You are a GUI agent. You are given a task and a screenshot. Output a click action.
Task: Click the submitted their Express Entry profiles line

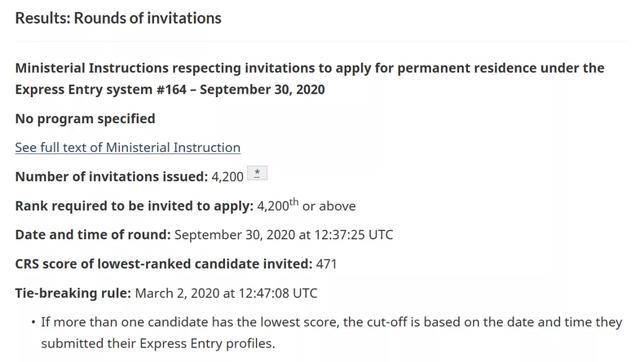coord(158,344)
